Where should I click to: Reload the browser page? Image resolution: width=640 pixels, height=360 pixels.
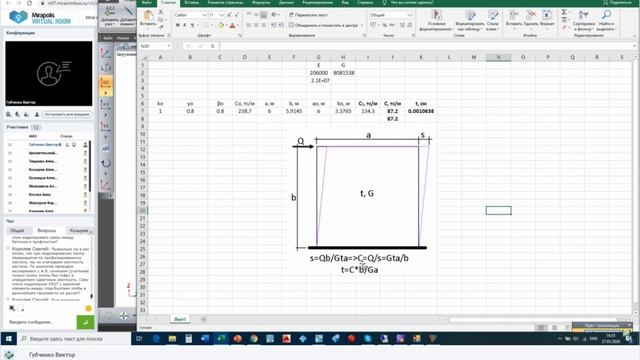point(29,3)
